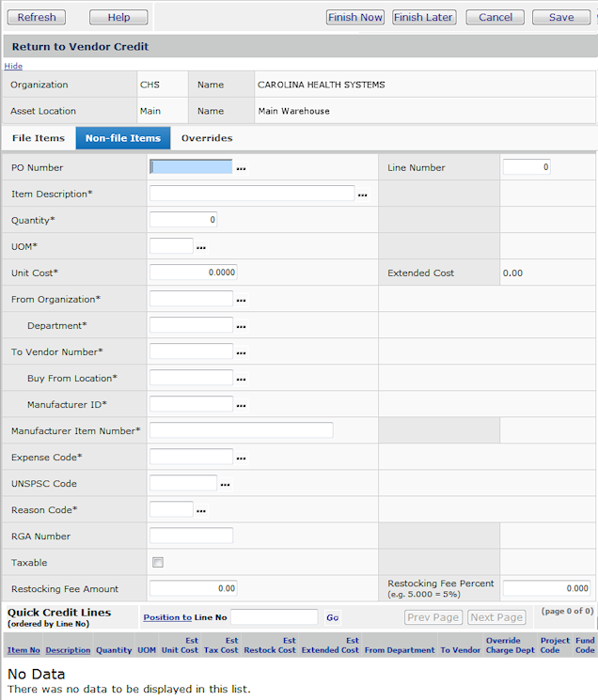Toggle the Taxable checkbox
Viewport: 598px width, 700px height.
click(x=158, y=563)
